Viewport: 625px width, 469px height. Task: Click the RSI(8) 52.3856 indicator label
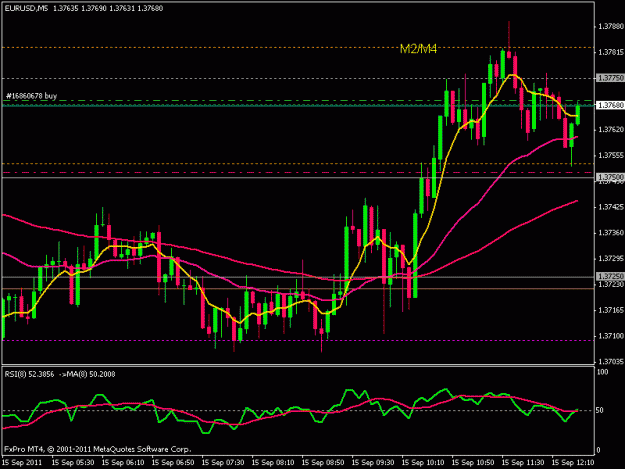click(29, 374)
